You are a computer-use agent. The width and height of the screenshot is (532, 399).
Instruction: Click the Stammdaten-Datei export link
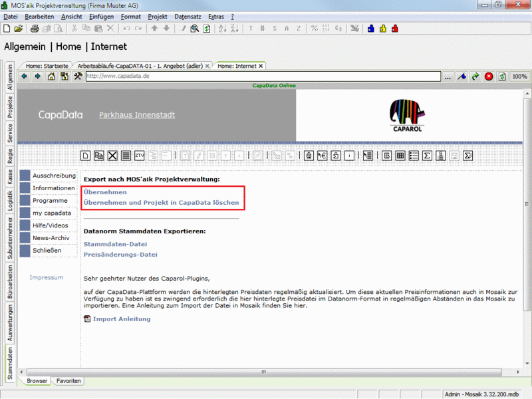(x=115, y=244)
